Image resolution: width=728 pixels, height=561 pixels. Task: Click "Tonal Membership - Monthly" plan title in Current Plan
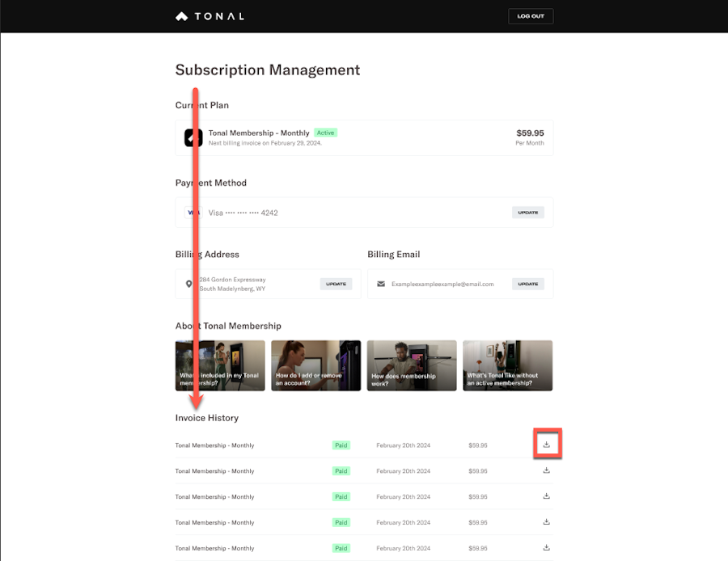click(x=259, y=133)
